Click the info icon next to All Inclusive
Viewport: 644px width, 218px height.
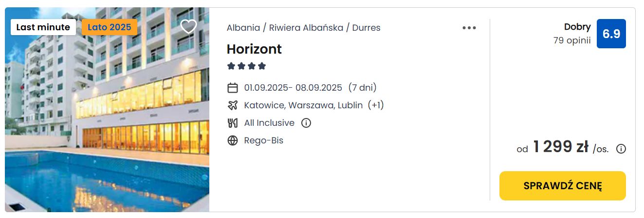(x=306, y=123)
